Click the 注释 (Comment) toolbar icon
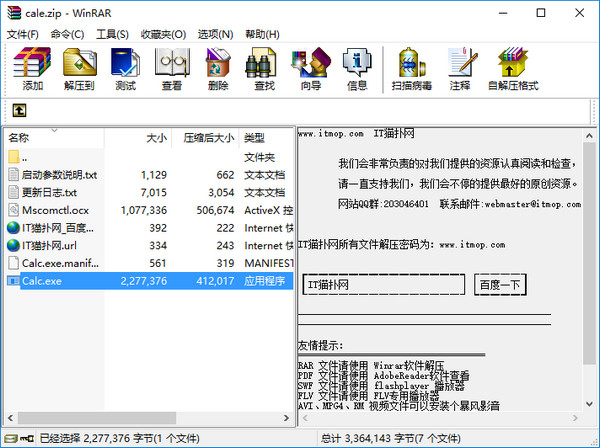Viewport: 600px width, 448px height. click(462, 62)
